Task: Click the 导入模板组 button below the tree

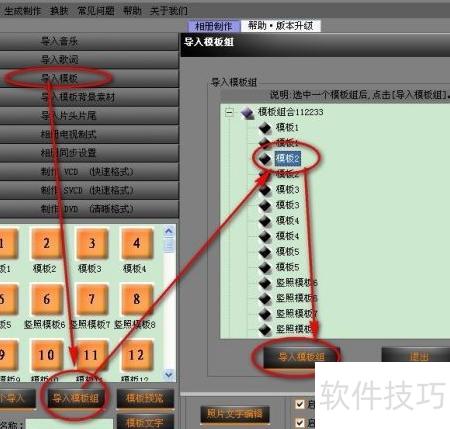Action: tap(301, 357)
